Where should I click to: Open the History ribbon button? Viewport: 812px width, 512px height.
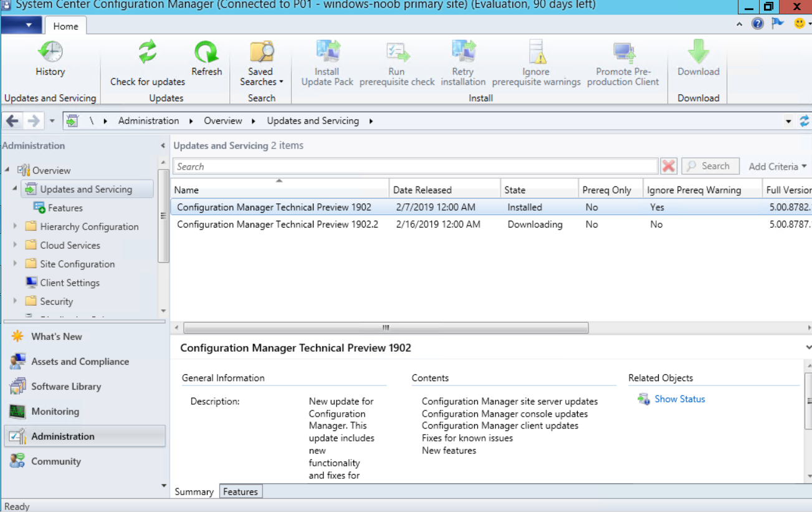tap(50, 59)
